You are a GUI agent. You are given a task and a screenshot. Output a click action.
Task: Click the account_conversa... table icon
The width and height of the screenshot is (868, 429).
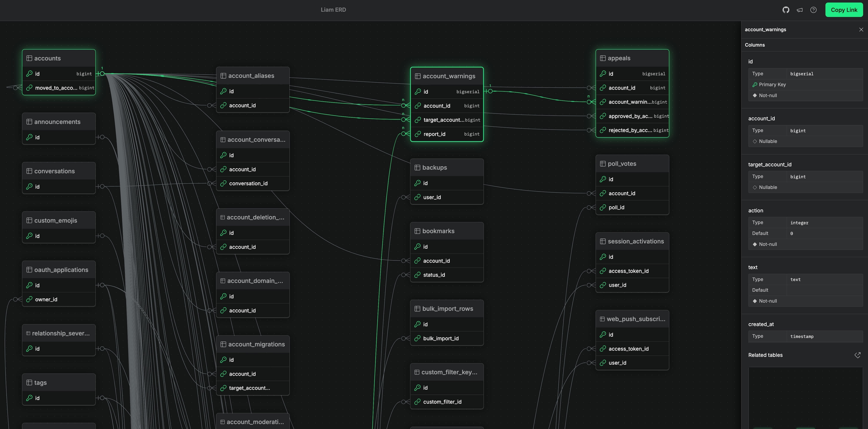click(223, 139)
